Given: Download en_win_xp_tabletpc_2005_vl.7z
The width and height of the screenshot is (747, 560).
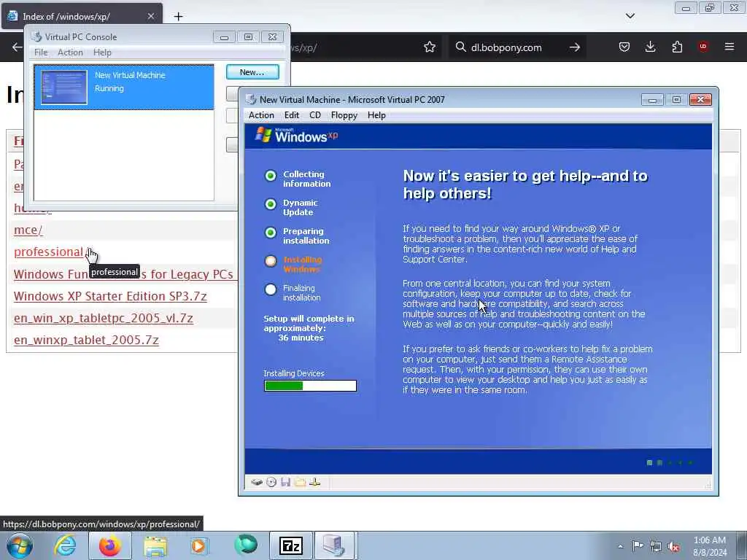Looking at the screenshot, I should [x=104, y=318].
